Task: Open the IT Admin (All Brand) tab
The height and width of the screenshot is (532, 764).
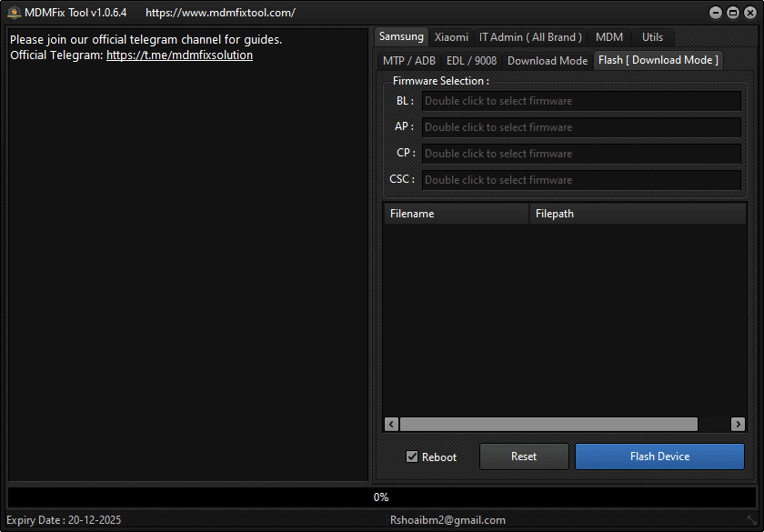Action: 530,37
